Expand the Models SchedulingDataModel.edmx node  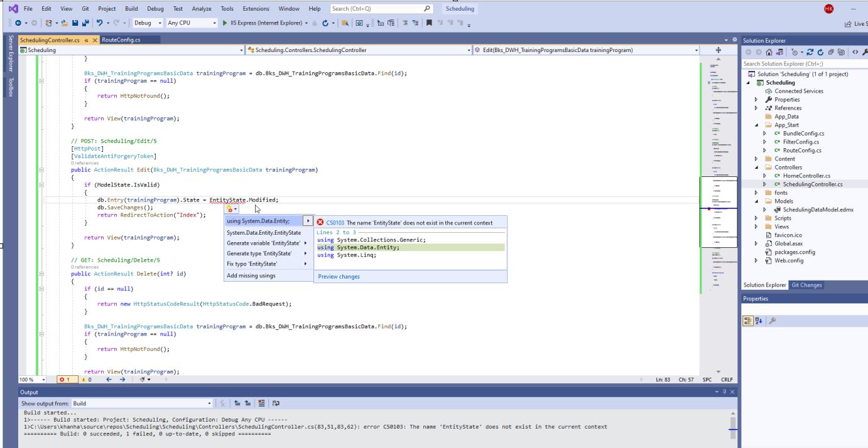point(765,210)
